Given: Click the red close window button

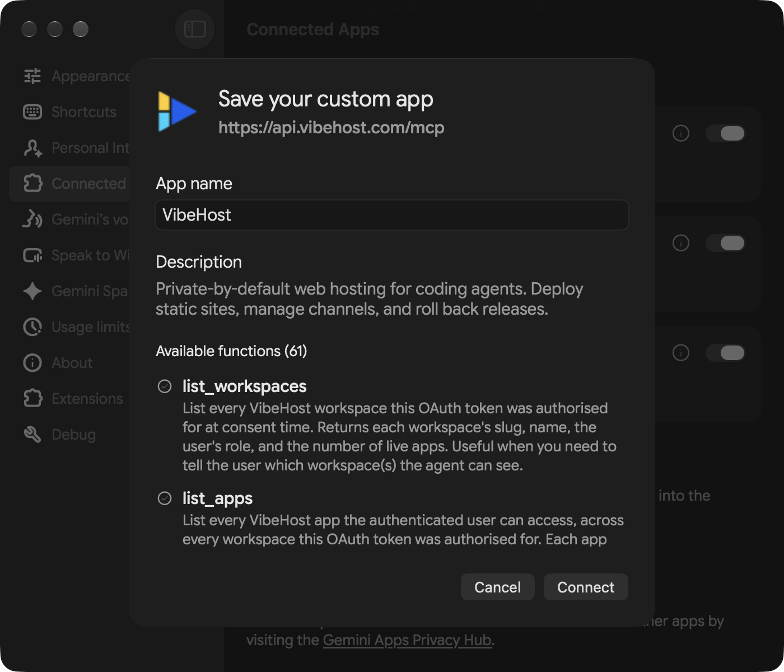Looking at the screenshot, I should click(x=29, y=29).
